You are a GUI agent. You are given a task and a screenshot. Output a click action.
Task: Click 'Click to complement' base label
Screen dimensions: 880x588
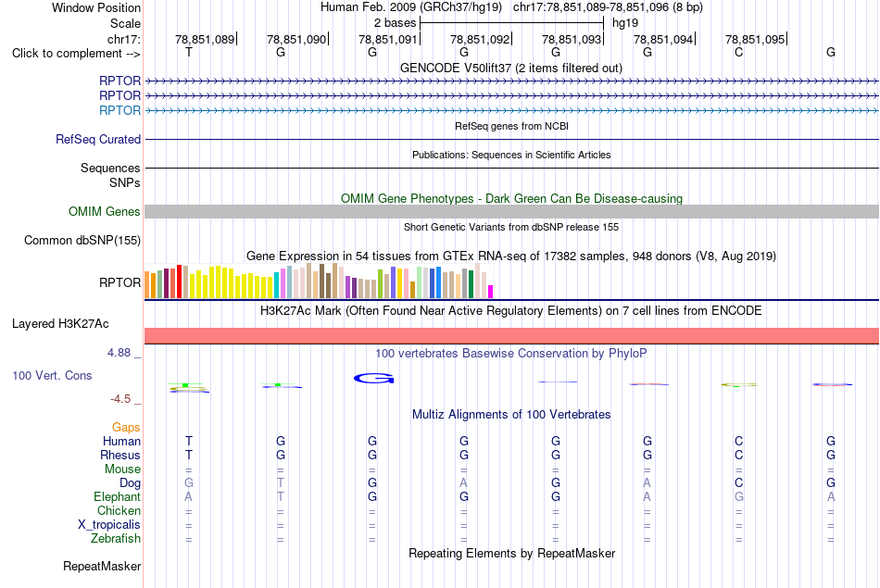coord(76,54)
